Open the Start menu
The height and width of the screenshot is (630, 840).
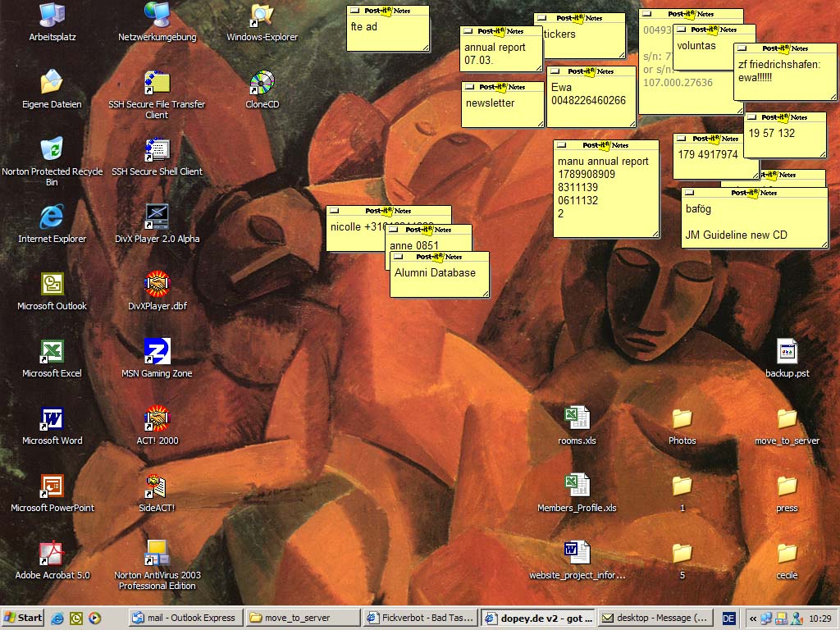point(22,618)
